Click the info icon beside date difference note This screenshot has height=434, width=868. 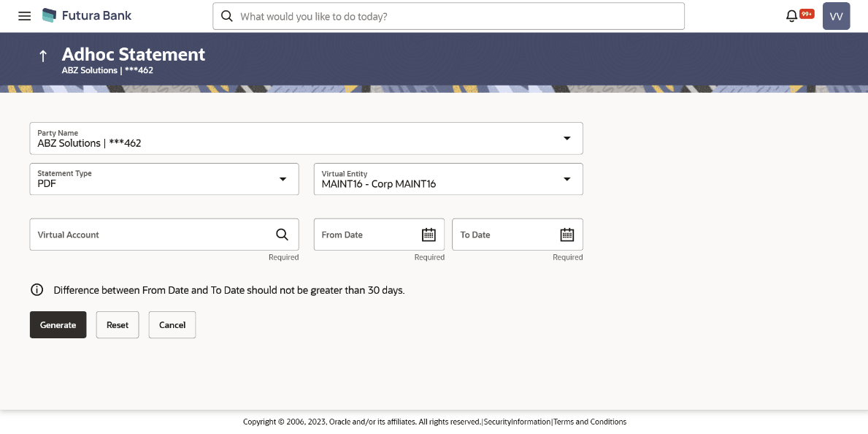[37, 290]
